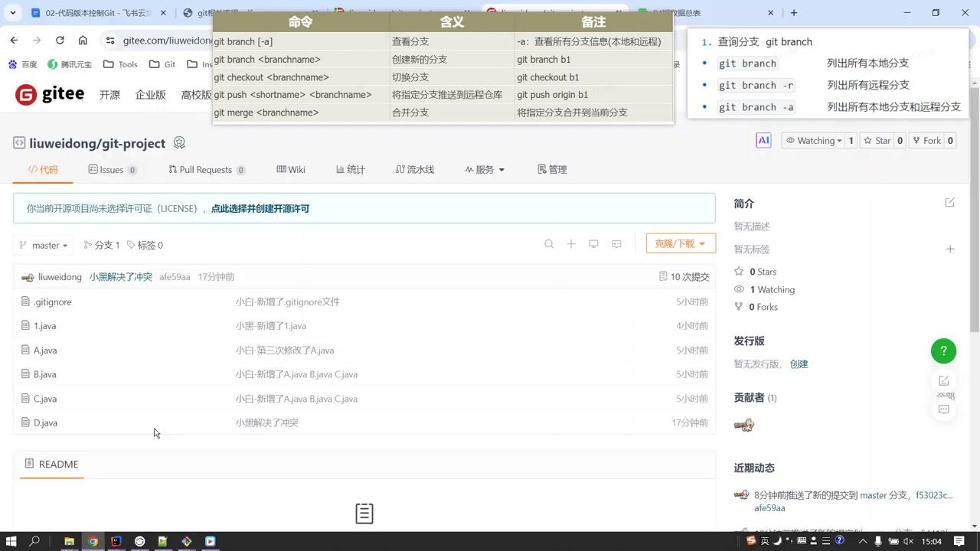Open the 企业版 navigation item
This screenshot has height=551, width=980.
[151, 95]
